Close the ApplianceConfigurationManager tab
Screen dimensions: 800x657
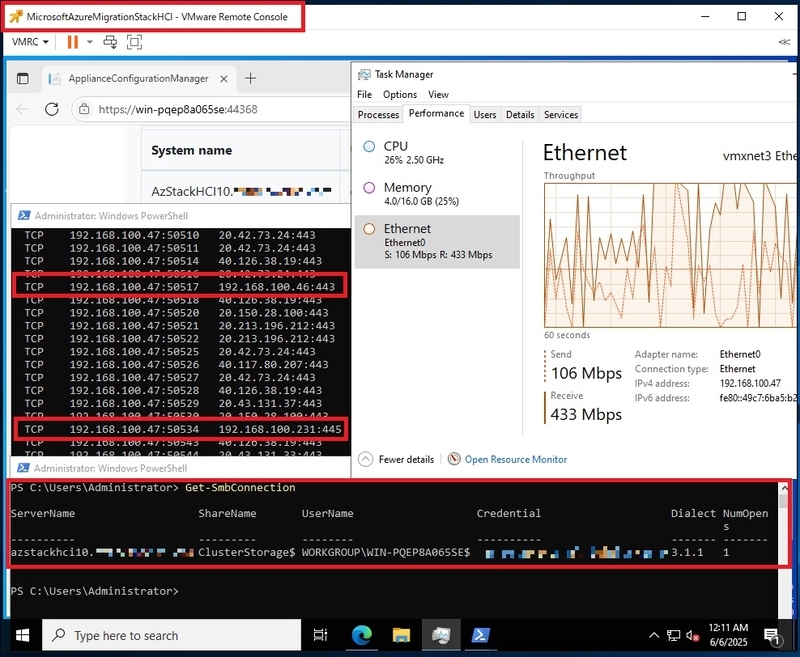223,79
